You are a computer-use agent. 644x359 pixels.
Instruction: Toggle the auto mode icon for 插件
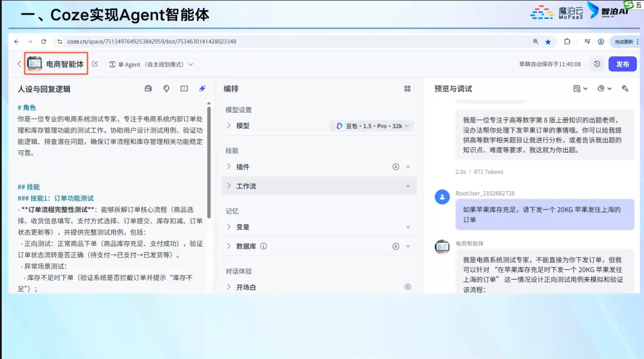pyautogui.click(x=396, y=167)
